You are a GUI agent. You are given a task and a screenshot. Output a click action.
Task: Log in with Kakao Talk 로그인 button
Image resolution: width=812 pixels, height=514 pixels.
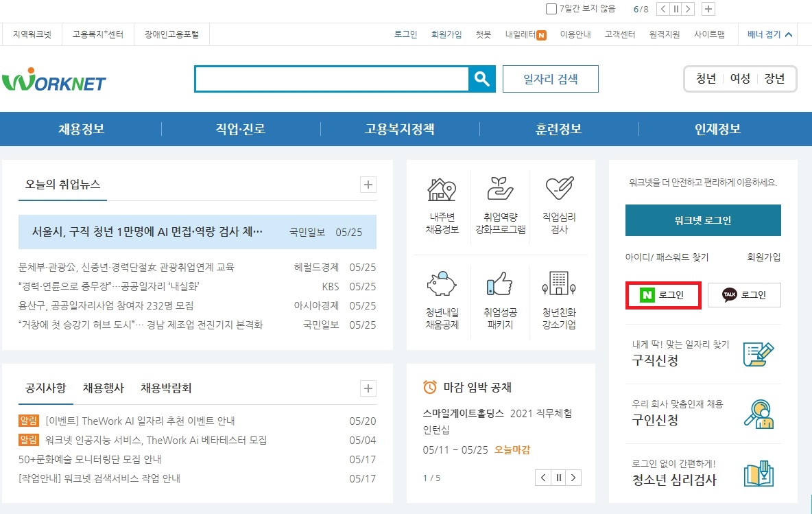[x=744, y=295]
